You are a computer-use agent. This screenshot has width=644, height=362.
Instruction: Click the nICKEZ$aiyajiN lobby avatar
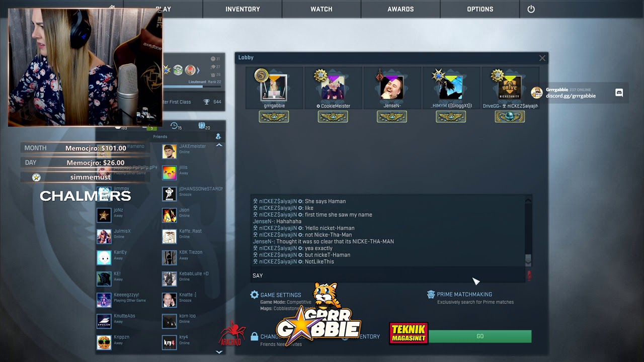point(509,88)
